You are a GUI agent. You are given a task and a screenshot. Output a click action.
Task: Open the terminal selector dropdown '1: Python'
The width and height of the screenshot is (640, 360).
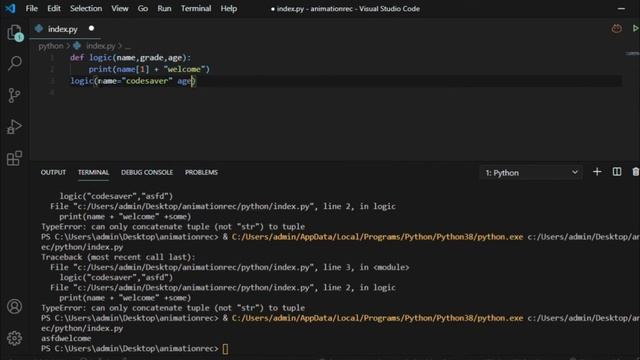(531, 173)
